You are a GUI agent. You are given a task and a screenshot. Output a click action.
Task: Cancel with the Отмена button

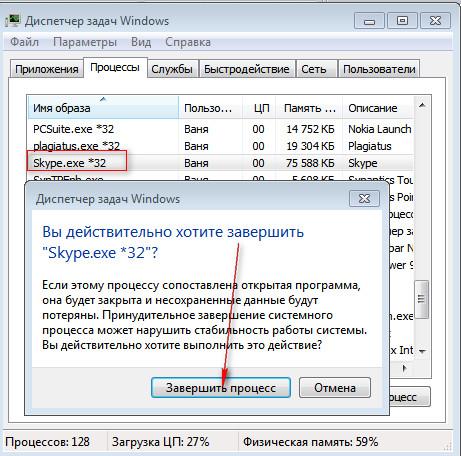[x=335, y=388]
